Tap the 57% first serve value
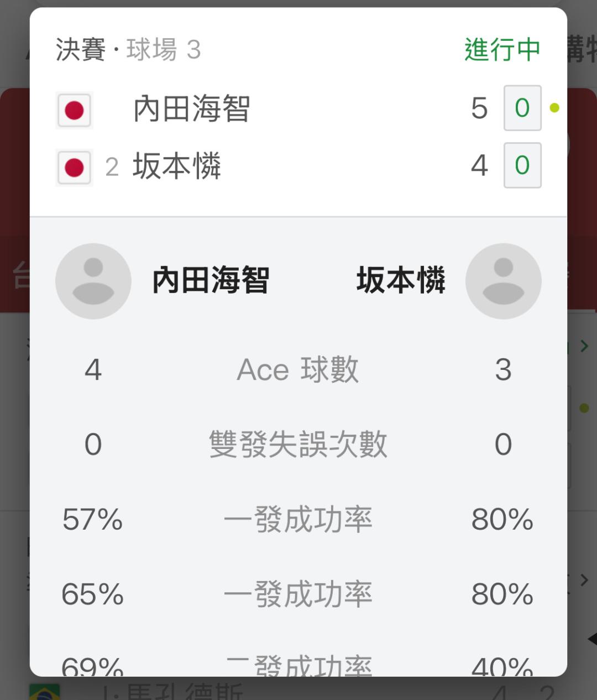 [92, 520]
